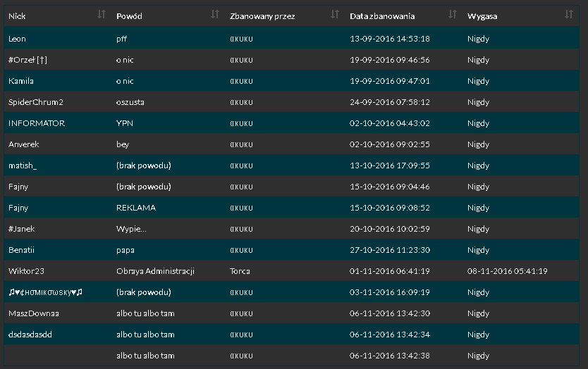Viewport: 588px width, 369px height.
Task: Click ban date 15-10-2016 09:08:52
Action: tap(390, 208)
